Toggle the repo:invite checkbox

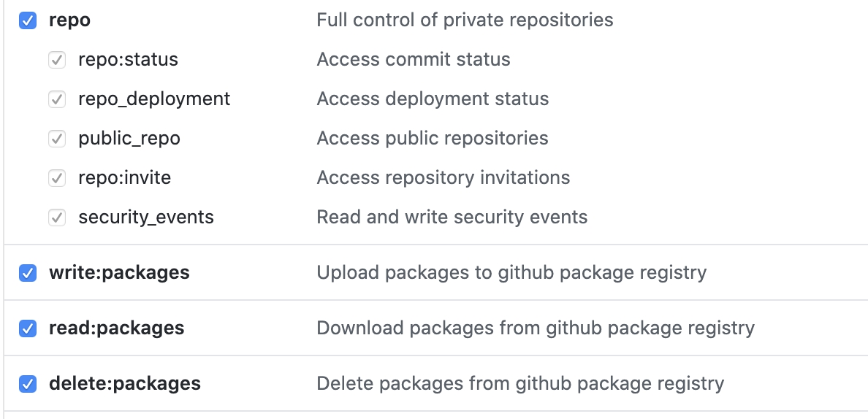click(57, 178)
